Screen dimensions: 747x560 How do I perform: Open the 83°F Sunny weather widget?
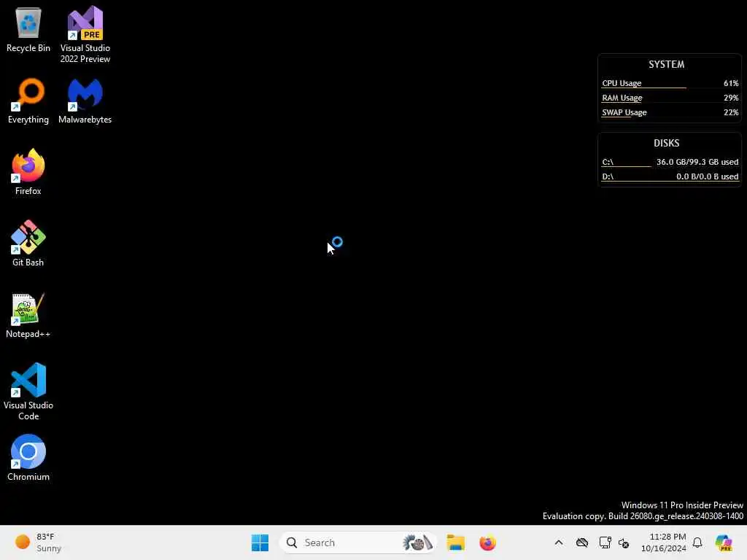38,542
